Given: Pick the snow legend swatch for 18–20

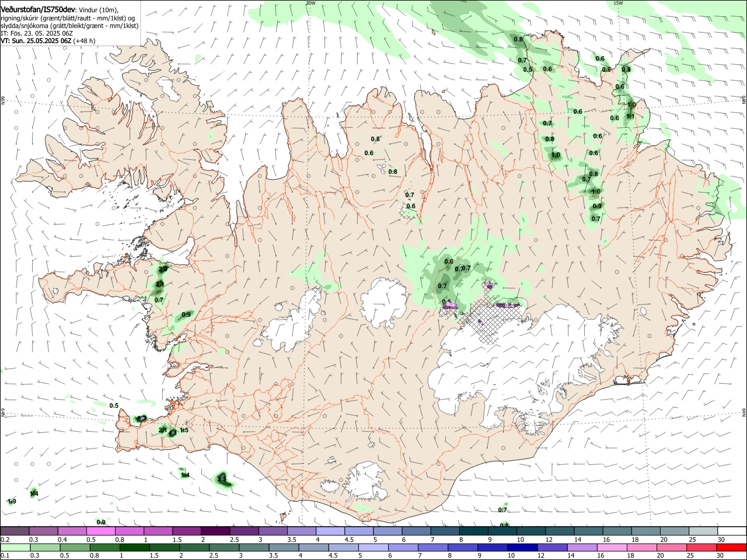Looking at the screenshot, I should [x=647, y=531].
